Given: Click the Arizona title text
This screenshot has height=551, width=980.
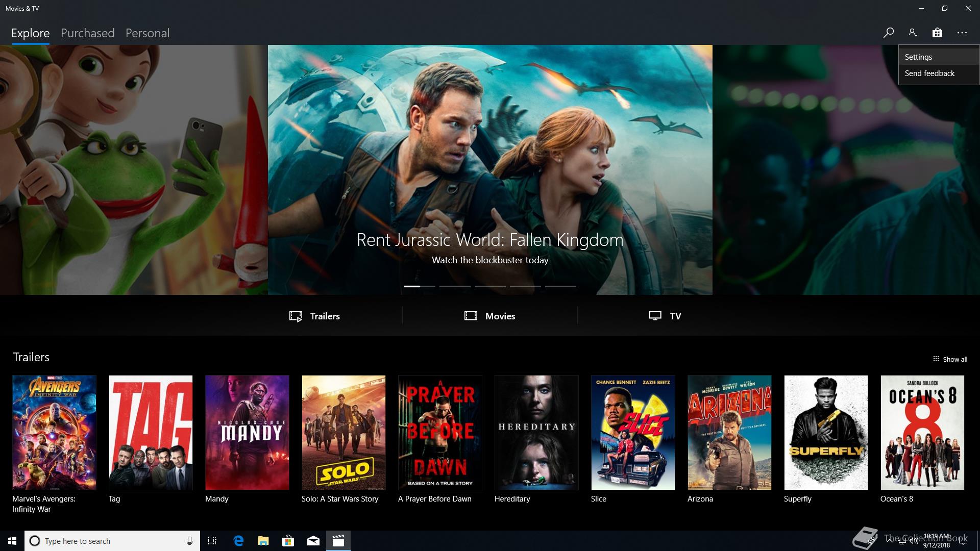Looking at the screenshot, I should pyautogui.click(x=700, y=499).
